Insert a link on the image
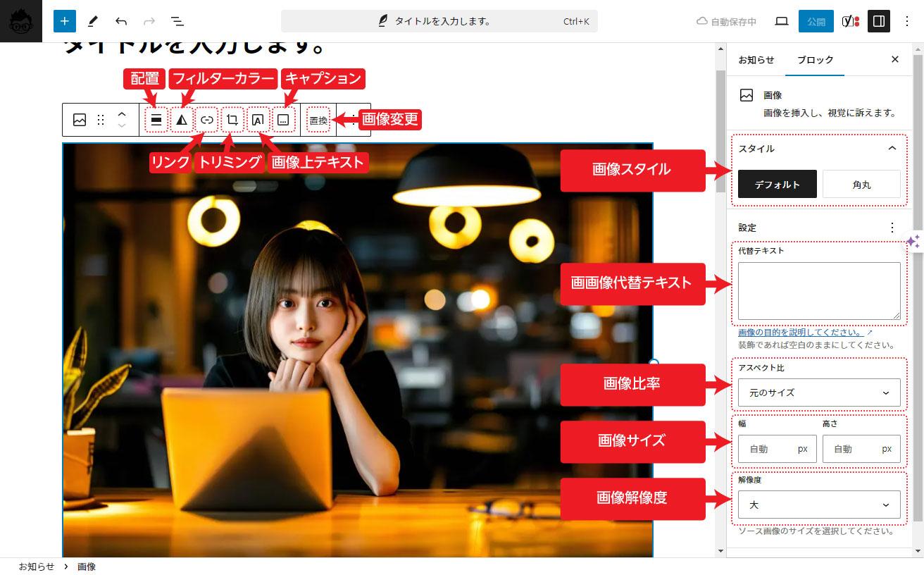The height and width of the screenshot is (575, 924). (207, 119)
